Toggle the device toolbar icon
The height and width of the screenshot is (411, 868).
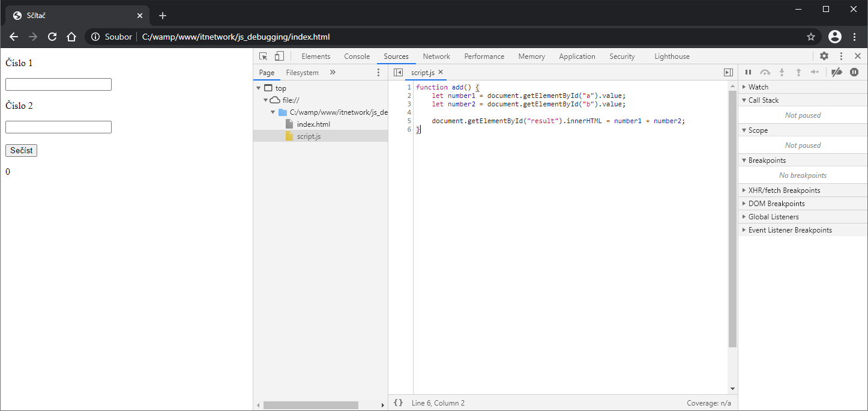tap(279, 56)
